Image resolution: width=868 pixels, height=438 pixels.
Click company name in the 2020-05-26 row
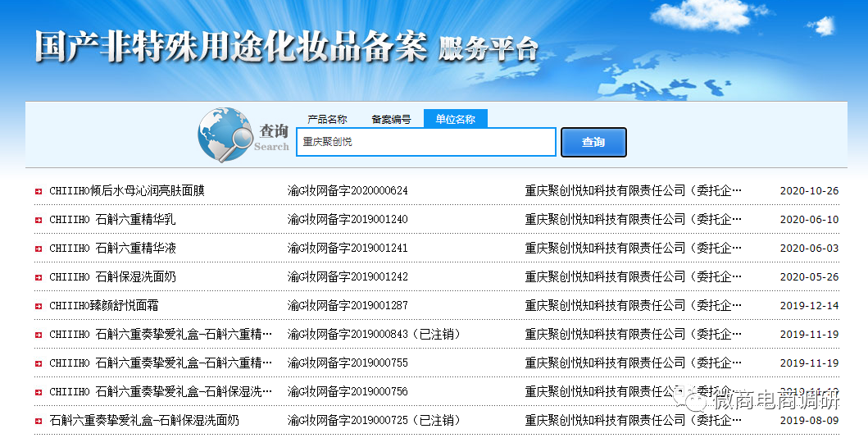tap(633, 277)
